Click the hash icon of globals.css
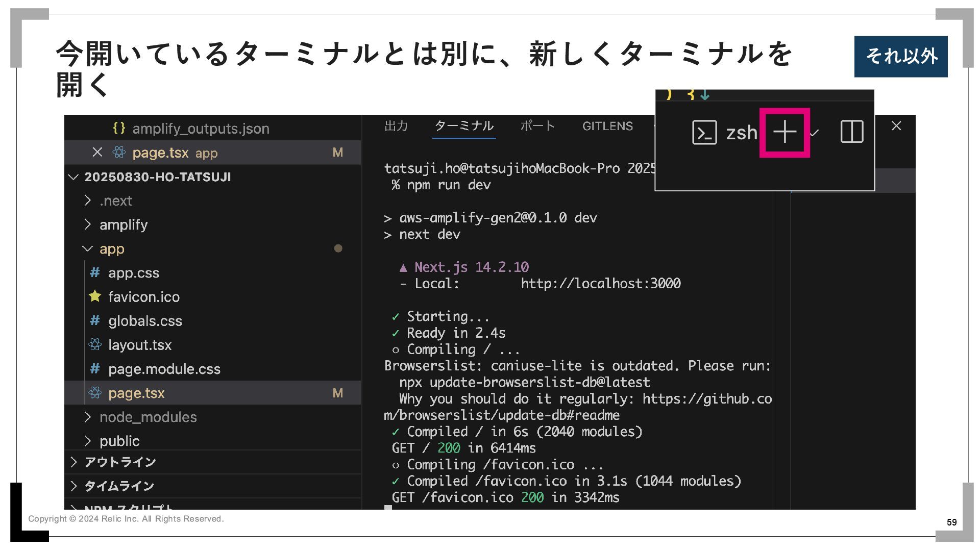This screenshot has width=980, height=551. point(95,320)
